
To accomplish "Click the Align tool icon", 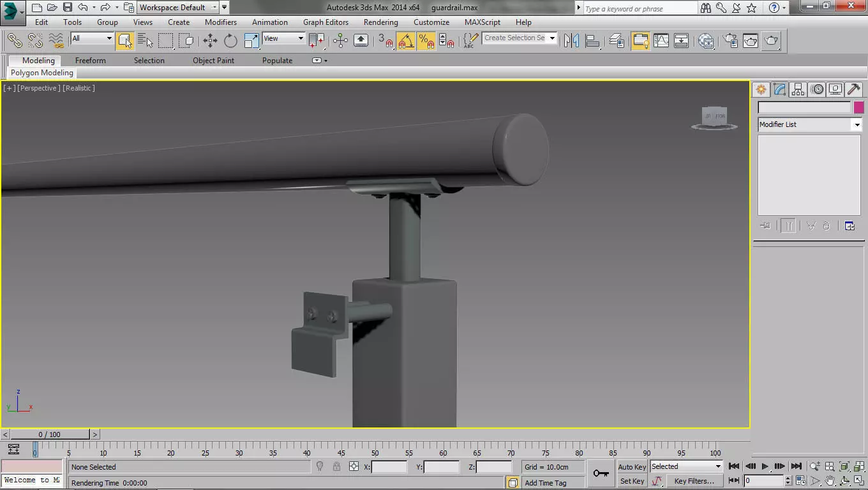I will (592, 40).
